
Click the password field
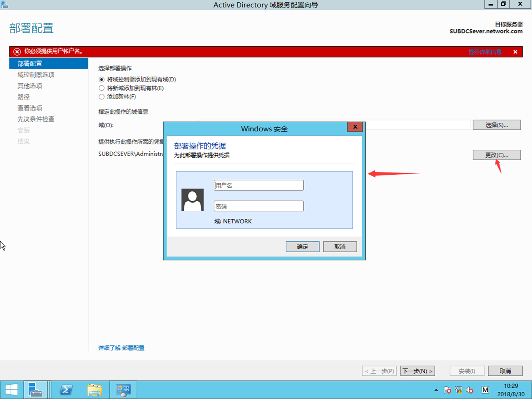(x=259, y=206)
